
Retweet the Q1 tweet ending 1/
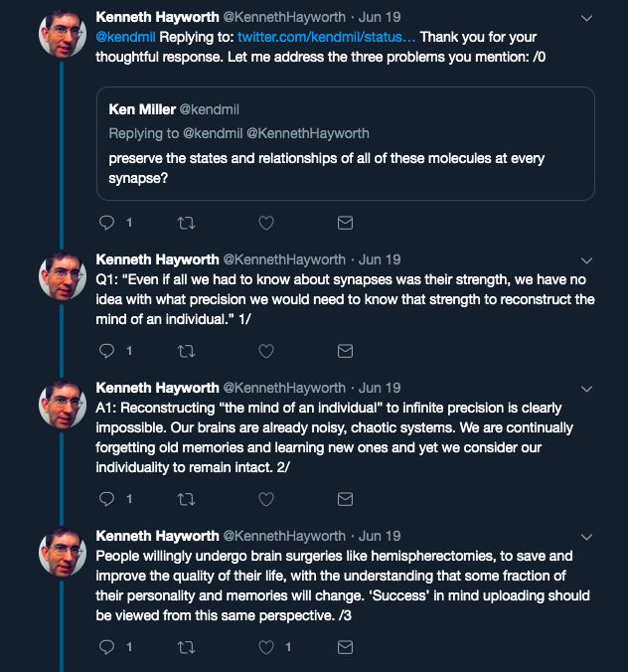click(187, 351)
